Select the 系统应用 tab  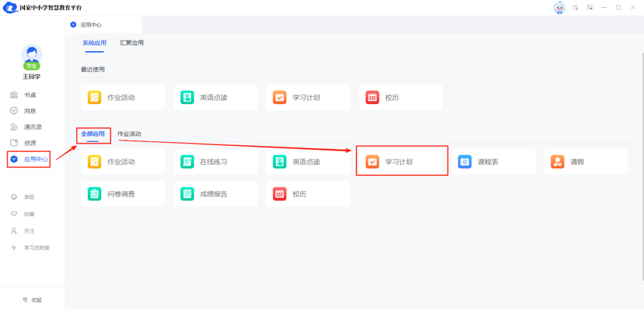94,43
